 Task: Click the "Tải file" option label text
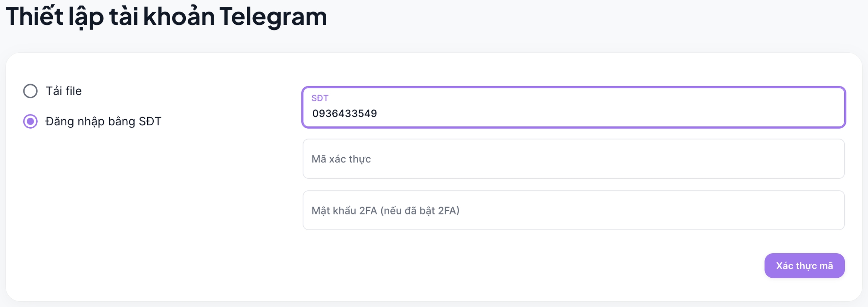pos(64,91)
